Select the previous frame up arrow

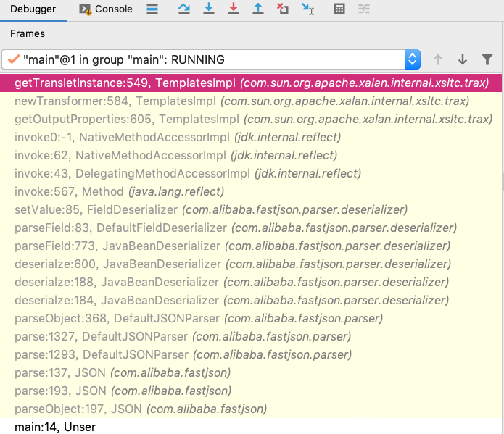[x=437, y=59]
